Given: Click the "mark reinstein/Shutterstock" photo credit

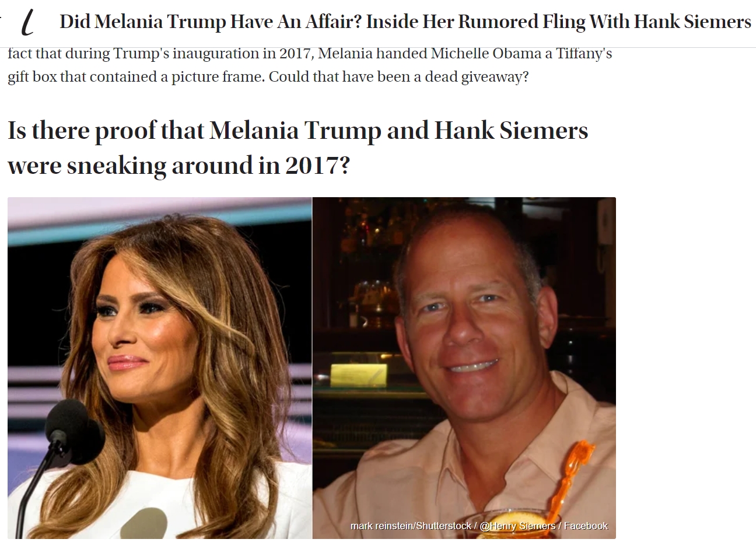Looking at the screenshot, I should [411, 526].
